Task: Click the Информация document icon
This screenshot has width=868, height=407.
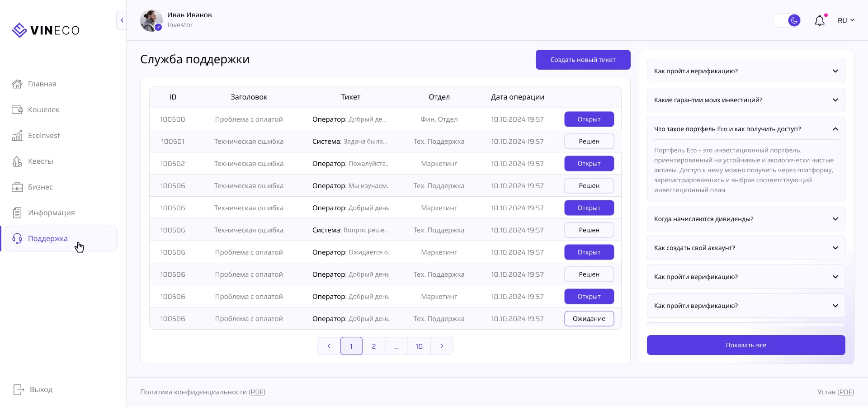Action: click(x=17, y=213)
